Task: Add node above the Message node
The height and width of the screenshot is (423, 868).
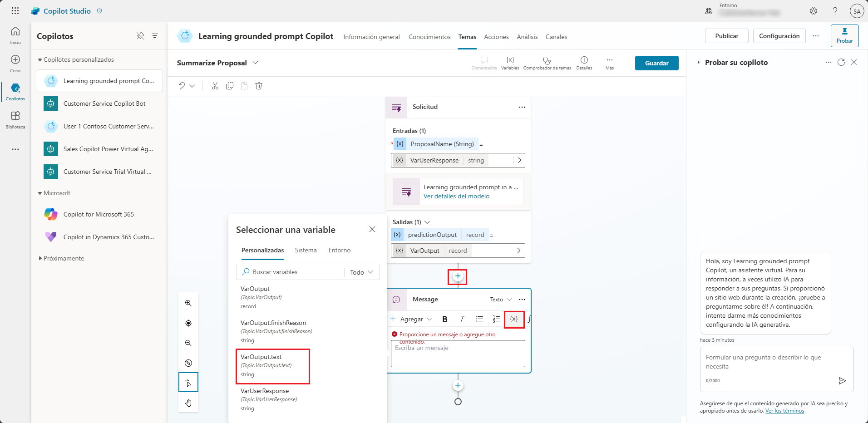Action: [458, 276]
